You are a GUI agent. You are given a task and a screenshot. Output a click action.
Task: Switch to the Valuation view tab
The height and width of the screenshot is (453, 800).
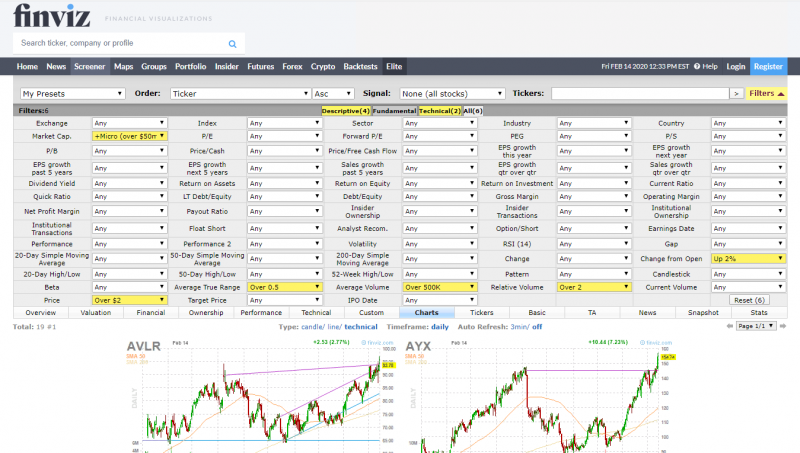(x=95, y=313)
